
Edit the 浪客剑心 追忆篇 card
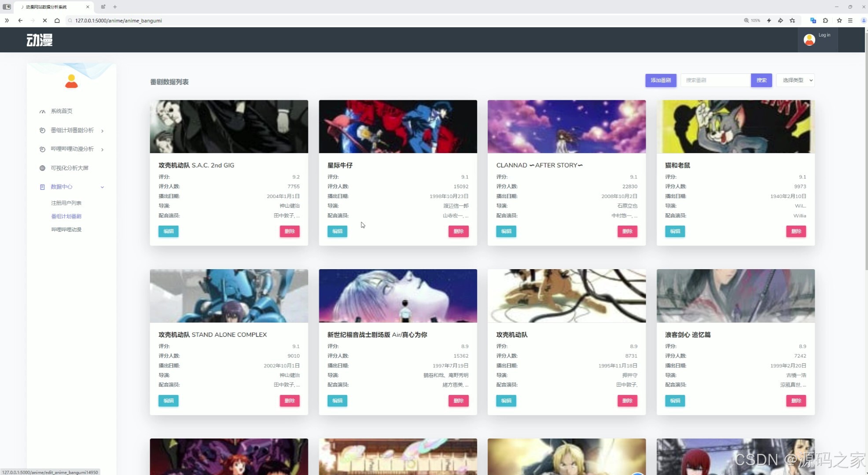pos(675,401)
